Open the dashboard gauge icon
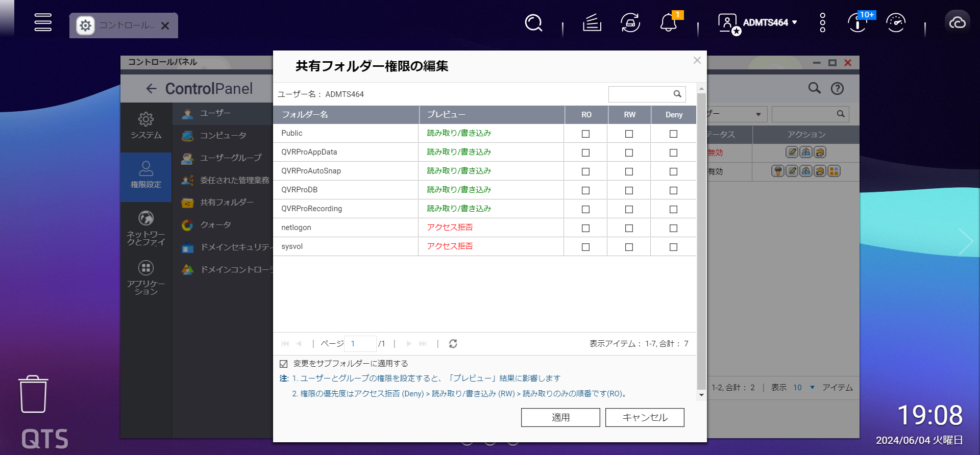 [x=896, y=22]
